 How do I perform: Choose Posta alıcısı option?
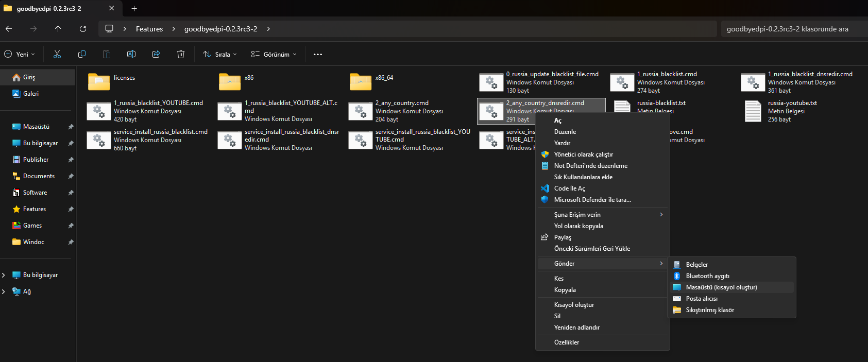(732, 299)
